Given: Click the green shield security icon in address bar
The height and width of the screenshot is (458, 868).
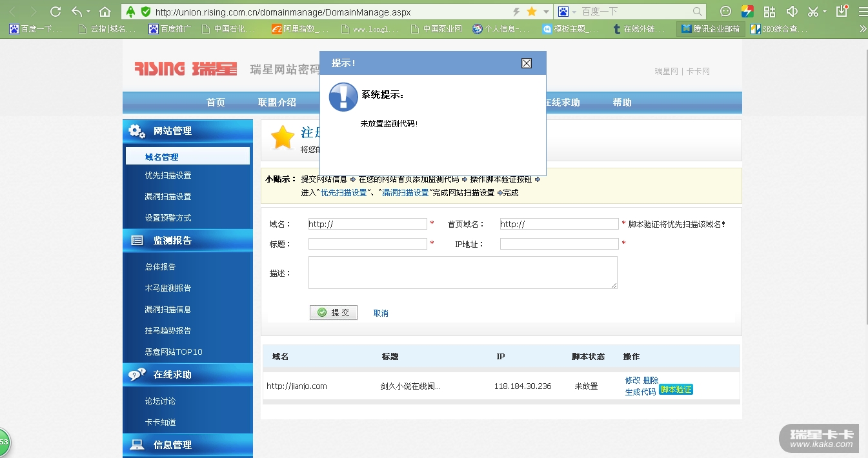Looking at the screenshot, I should [x=146, y=12].
